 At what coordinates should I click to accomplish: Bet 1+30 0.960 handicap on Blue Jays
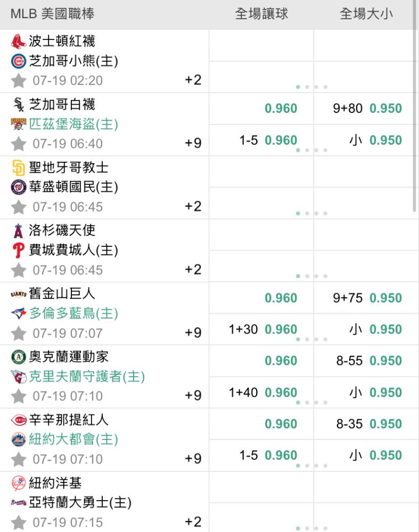(262, 330)
